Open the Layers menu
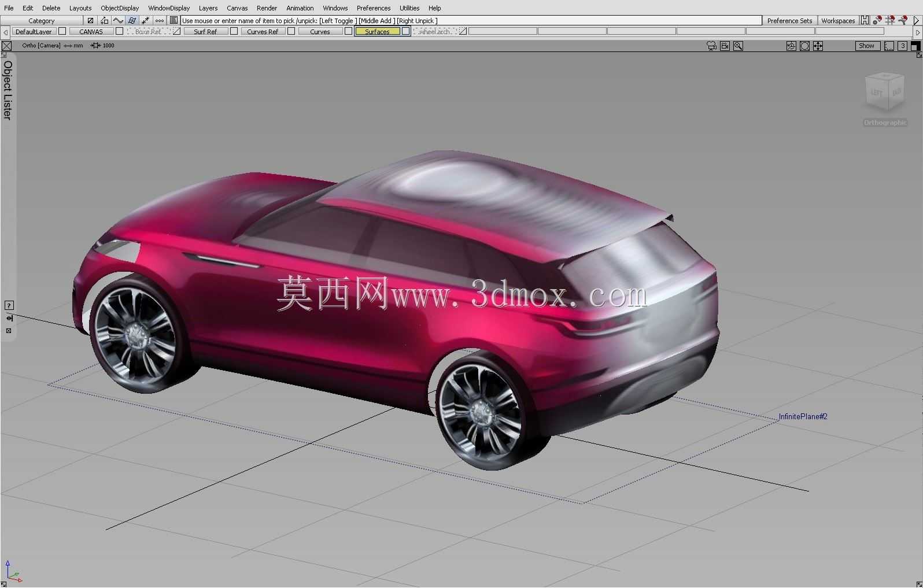923x588 pixels. [x=208, y=8]
